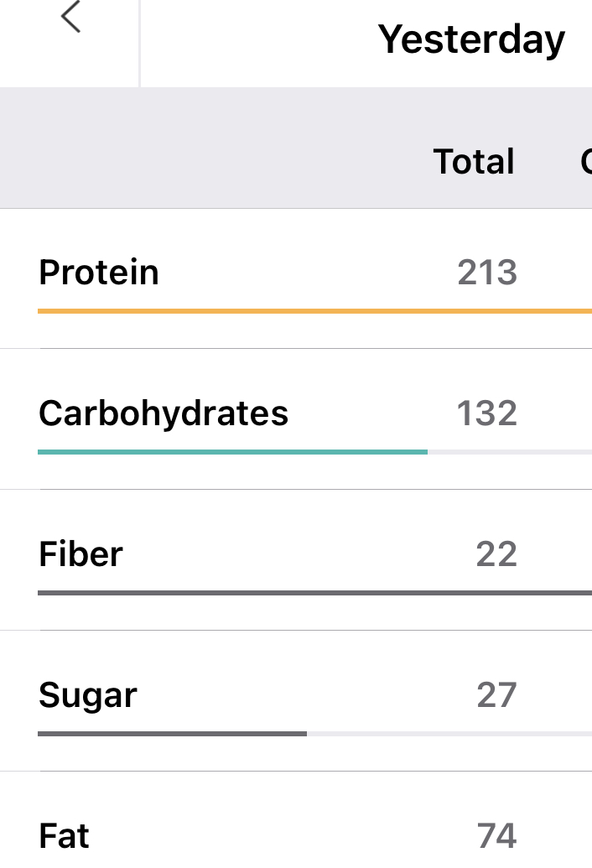592x868 pixels.
Task: Open the Carbohydrates nutrient row
Action: pos(164,413)
